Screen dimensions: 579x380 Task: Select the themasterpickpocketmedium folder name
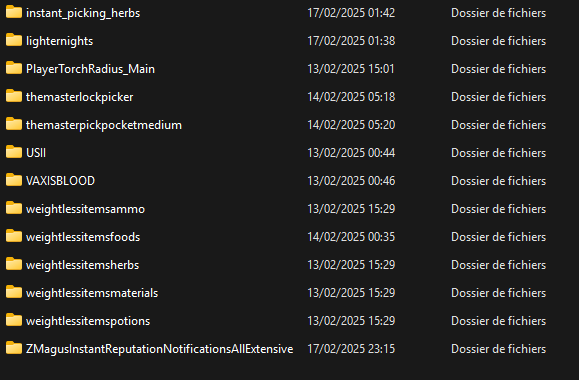pyautogui.click(x=104, y=125)
